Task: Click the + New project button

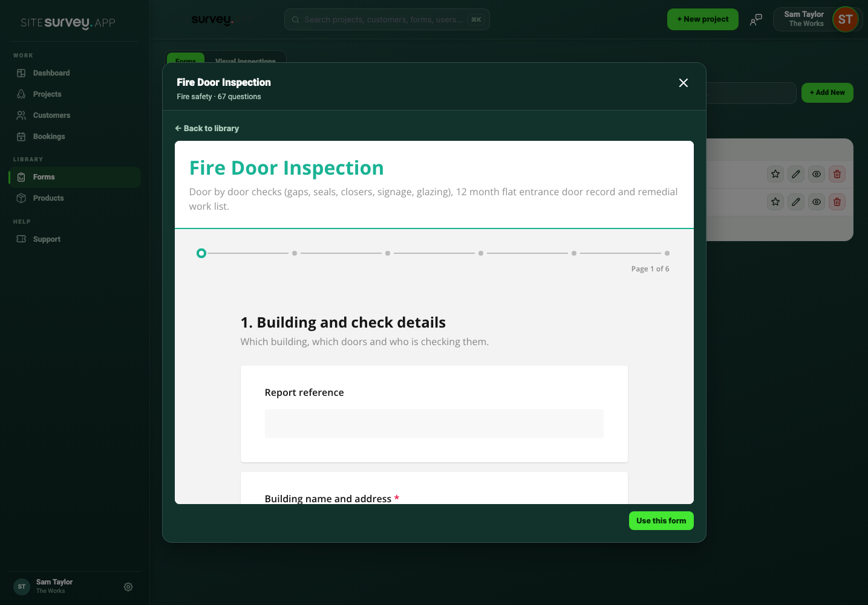Action: tap(703, 19)
